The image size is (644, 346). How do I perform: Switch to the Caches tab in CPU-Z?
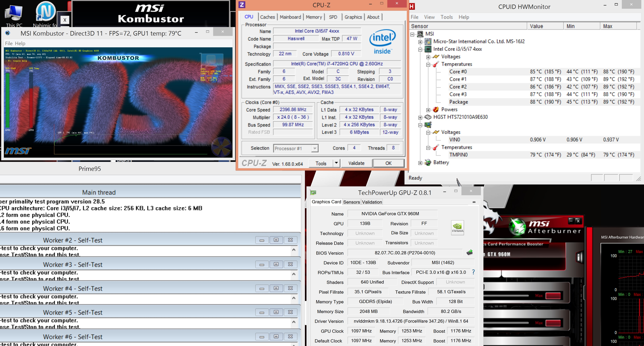tap(267, 17)
